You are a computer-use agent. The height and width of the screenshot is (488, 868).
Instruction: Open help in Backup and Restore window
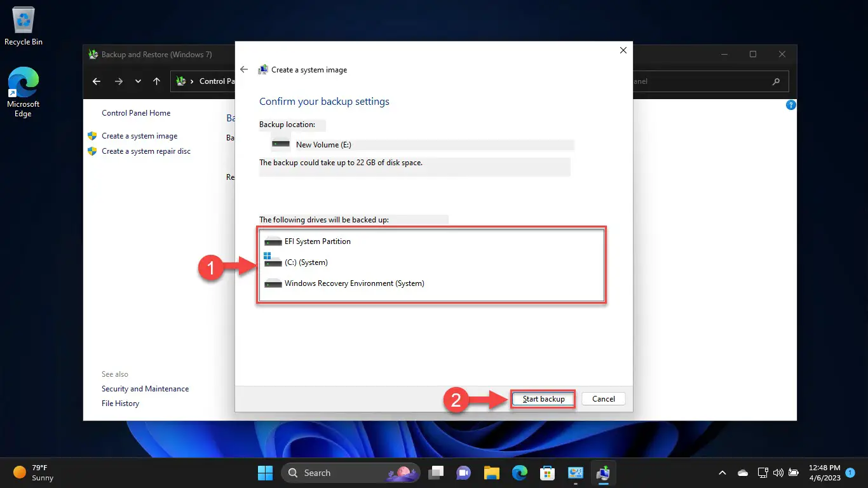tap(790, 105)
